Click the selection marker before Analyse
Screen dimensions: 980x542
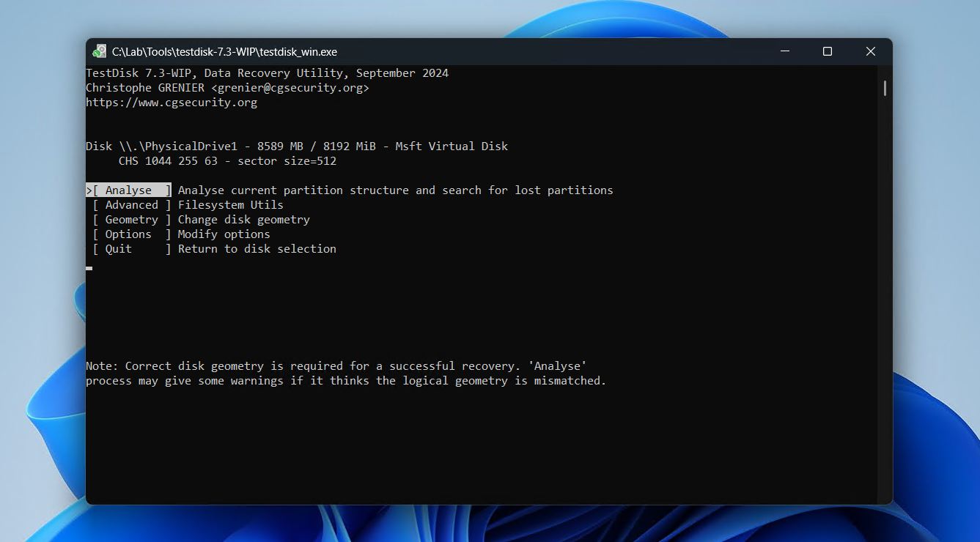click(x=89, y=190)
